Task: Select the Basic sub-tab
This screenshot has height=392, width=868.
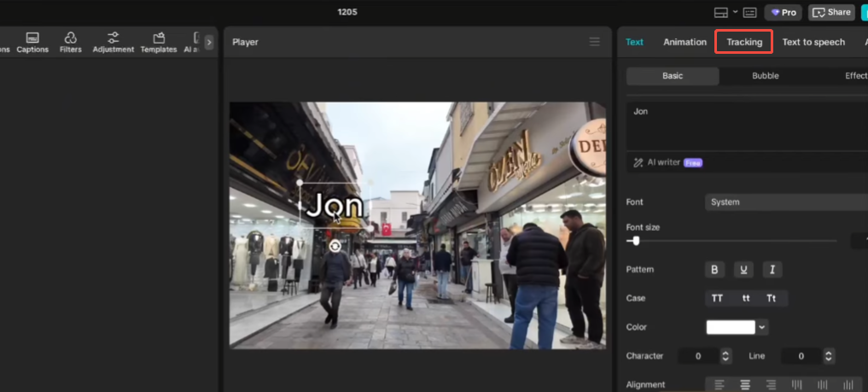Action: tap(673, 76)
